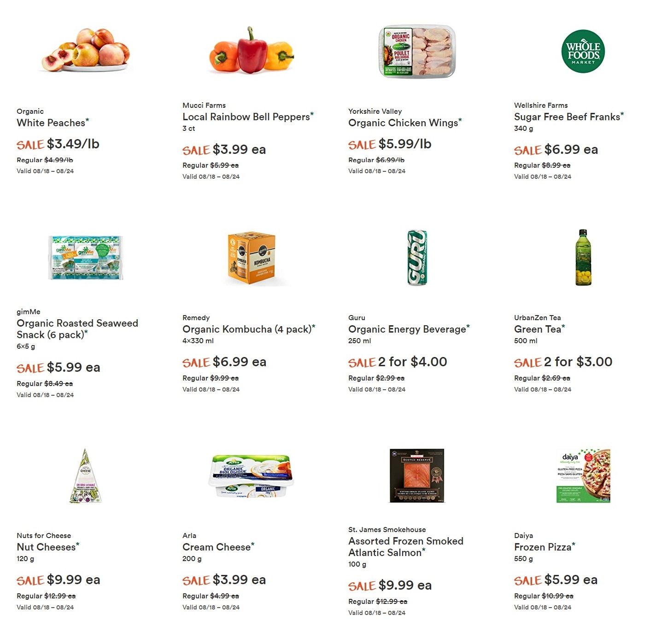Click Organic Roasted Seaweed Snack title
The height and width of the screenshot is (644, 668).
pos(77,329)
